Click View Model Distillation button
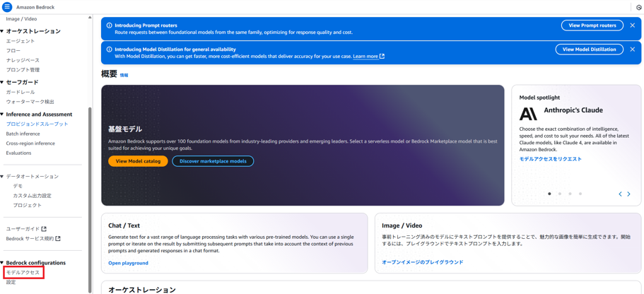The height and width of the screenshot is (294, 644). coord(590,49)
